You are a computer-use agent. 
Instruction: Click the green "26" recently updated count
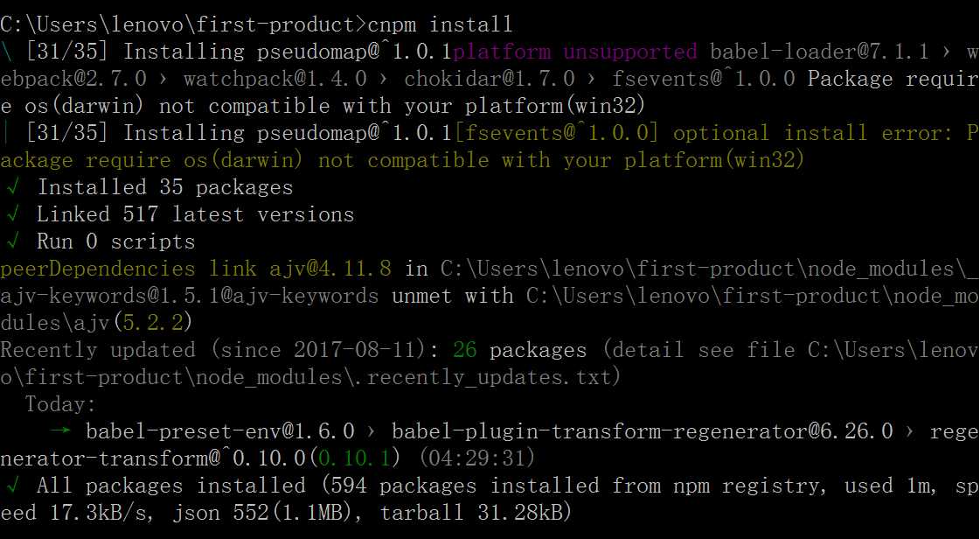click(464, 350)
